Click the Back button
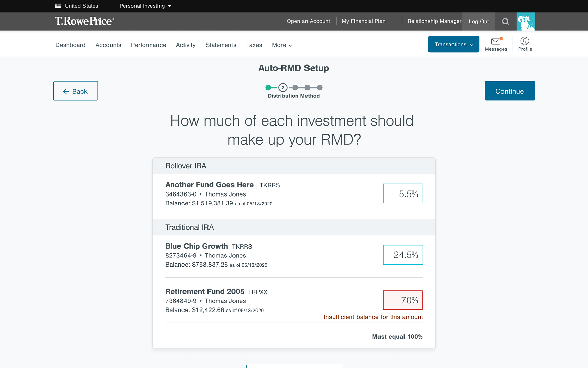 click(x=76, y=91)
